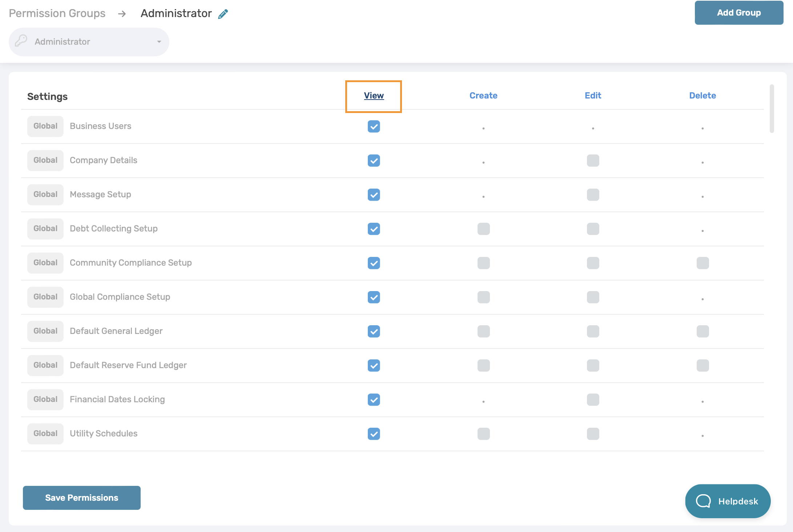The height and width of the screenshot is (532, 793).
Task: Check Delete for Default Reserve Fund Ledger
Action: 703,366
